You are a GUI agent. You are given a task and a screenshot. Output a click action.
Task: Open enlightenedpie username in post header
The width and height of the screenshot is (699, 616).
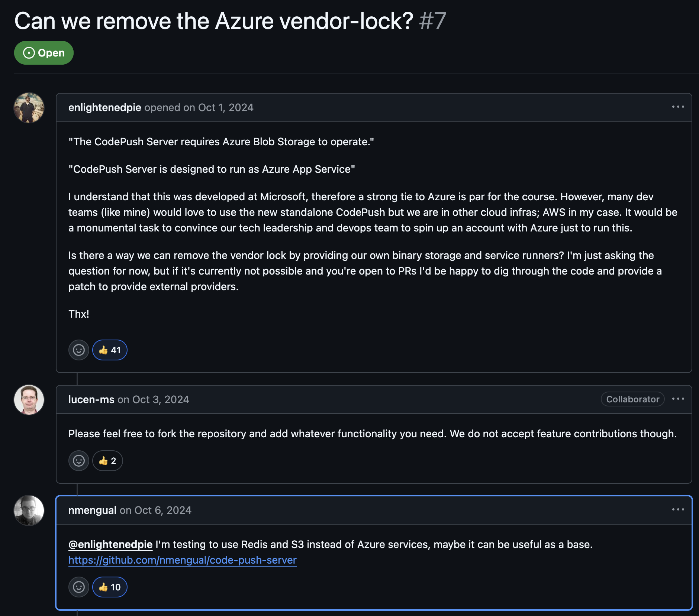tap(104, 107)
